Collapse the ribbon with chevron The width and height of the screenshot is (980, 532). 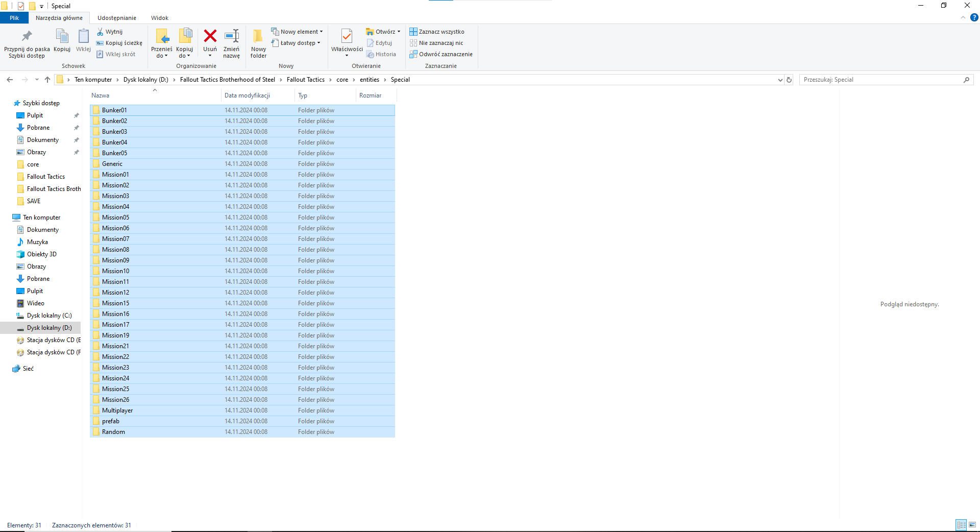[x=963, y=17]
